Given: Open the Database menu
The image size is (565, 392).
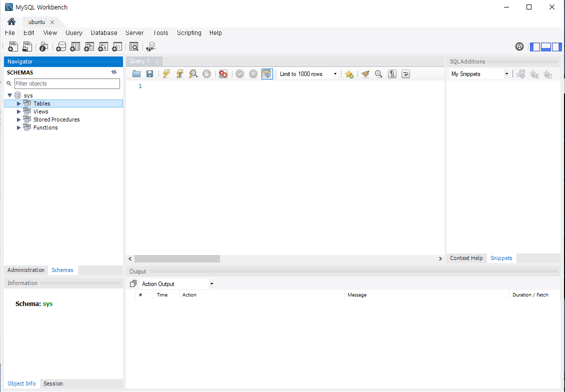Looking at the screenshot, I should pos(104,33).
